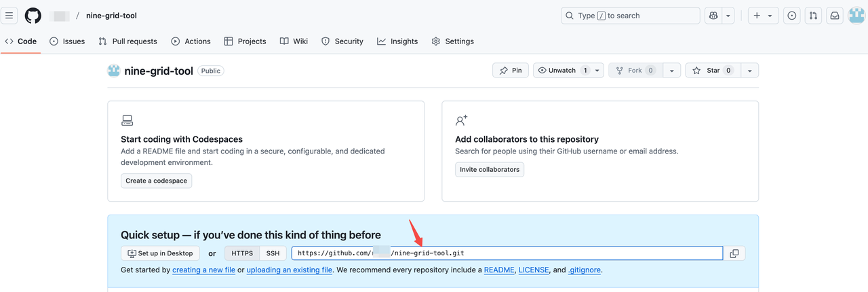Open the creating a new file link
The image size is (868, 292).
pos(203,270)
